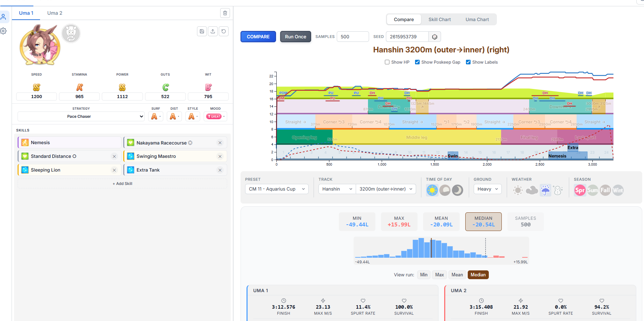
Task: Enable the Show HP checkbox
Action: coord(387,62)
